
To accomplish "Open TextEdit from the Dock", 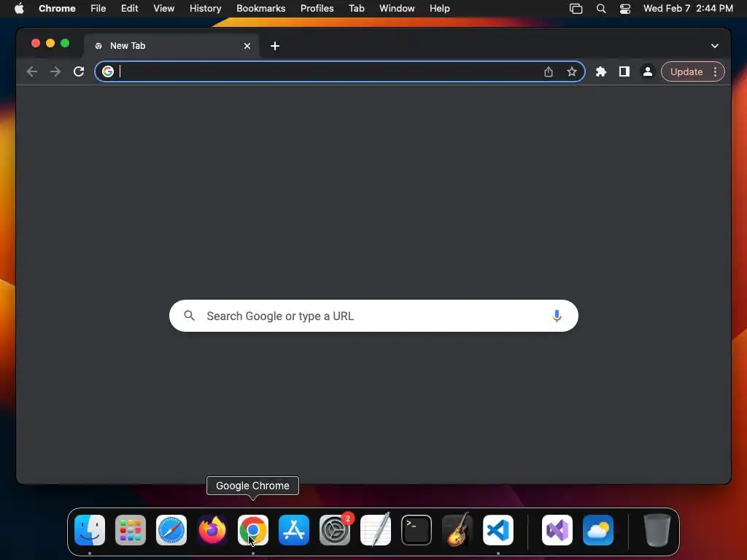I will click(376, 530).
